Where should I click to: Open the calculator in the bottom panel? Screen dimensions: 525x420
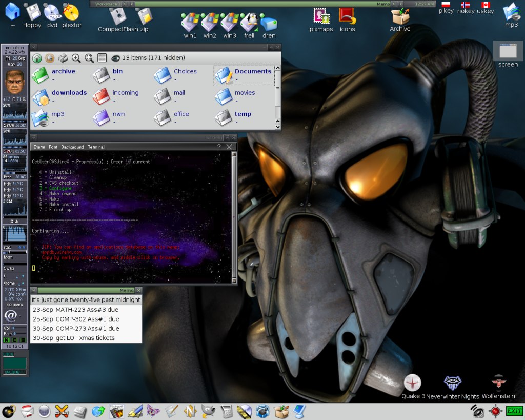point(226,411)
